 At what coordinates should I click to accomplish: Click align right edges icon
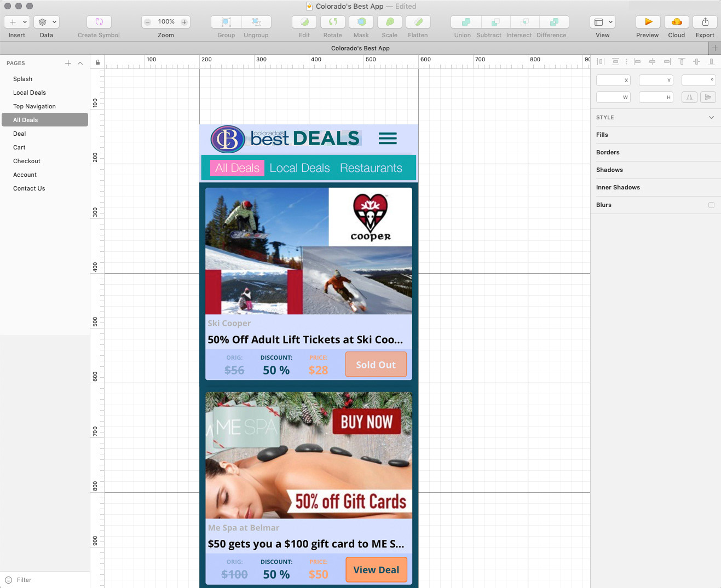pos(667,62)
